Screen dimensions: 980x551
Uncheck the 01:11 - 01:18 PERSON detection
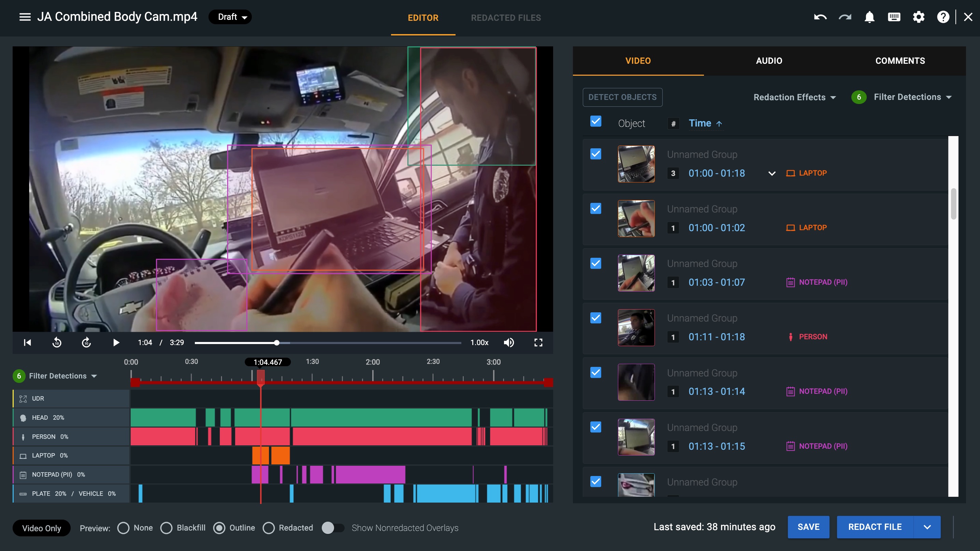[x=596, y=318]
